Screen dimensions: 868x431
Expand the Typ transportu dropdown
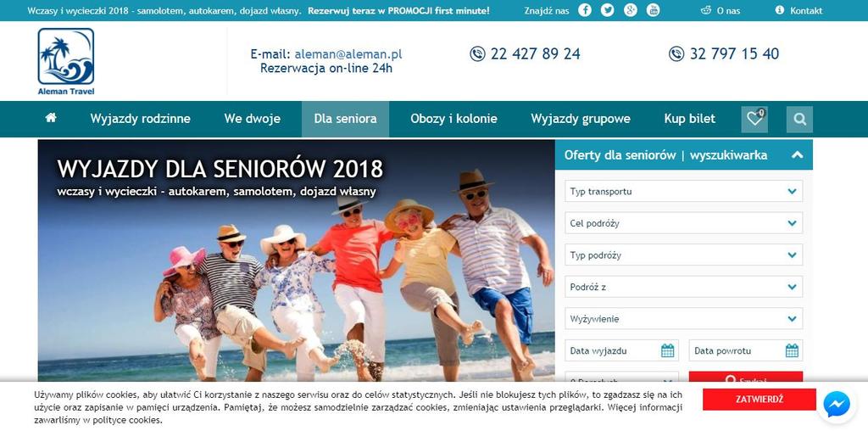(684, 191)
